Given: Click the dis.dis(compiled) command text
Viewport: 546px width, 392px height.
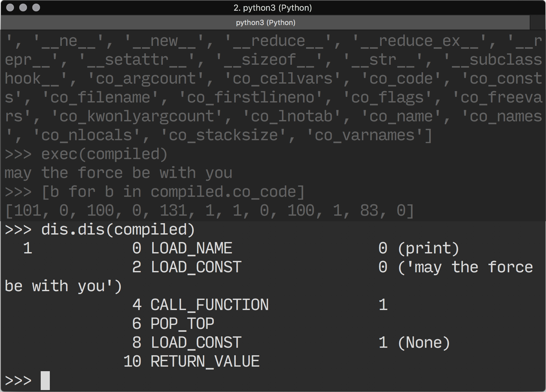Looking at the screenshot, I should (x=118, y=229).
